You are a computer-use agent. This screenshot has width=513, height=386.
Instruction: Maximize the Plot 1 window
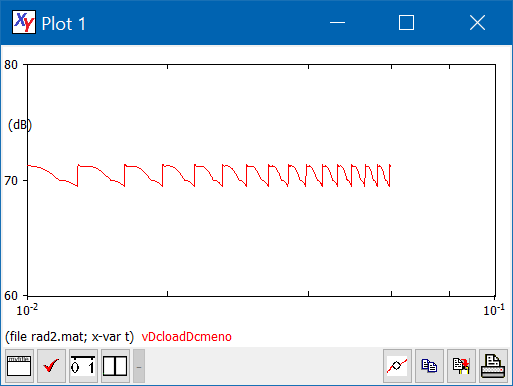point(406,23)
